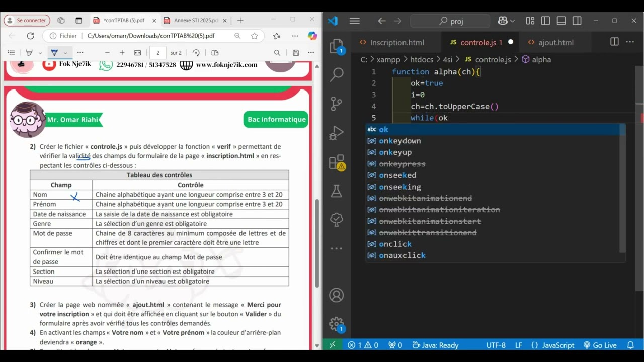Open Copilot dropdown chevron
This screenshot has width=644, height=362.
point(513,21)
